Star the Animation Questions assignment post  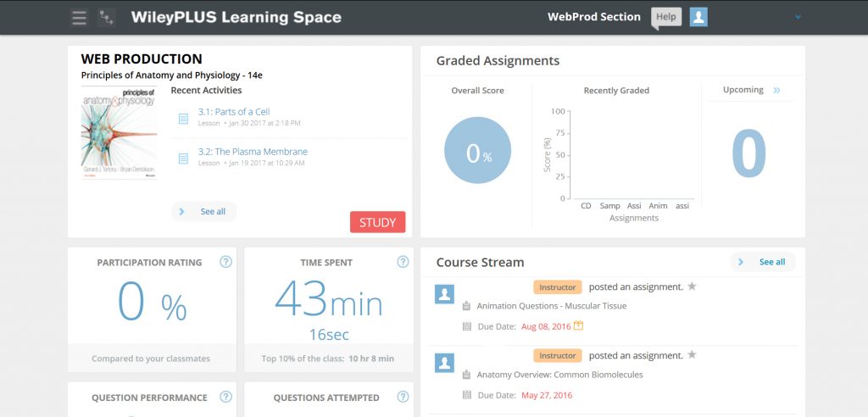(x=692, y=286)
